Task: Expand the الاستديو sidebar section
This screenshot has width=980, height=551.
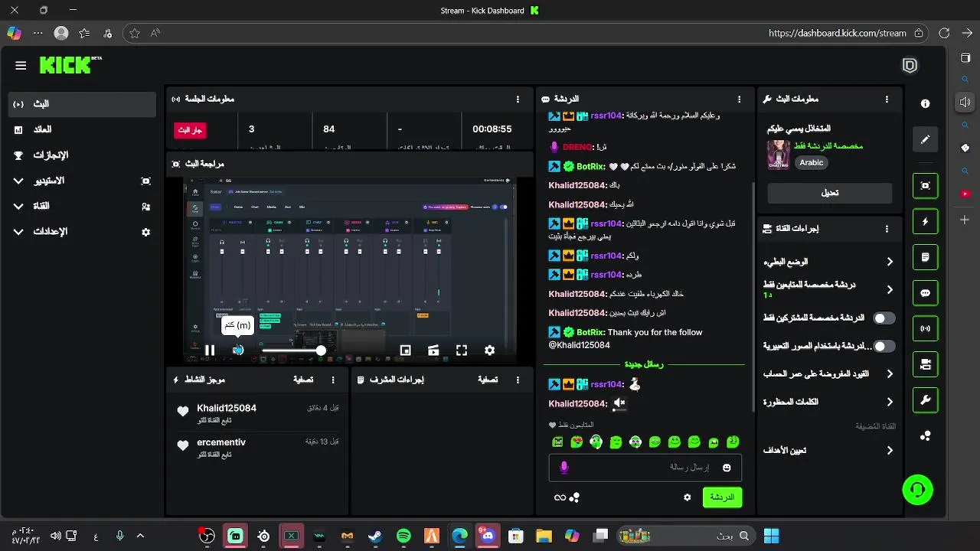Action: click(x=83, y=181)
